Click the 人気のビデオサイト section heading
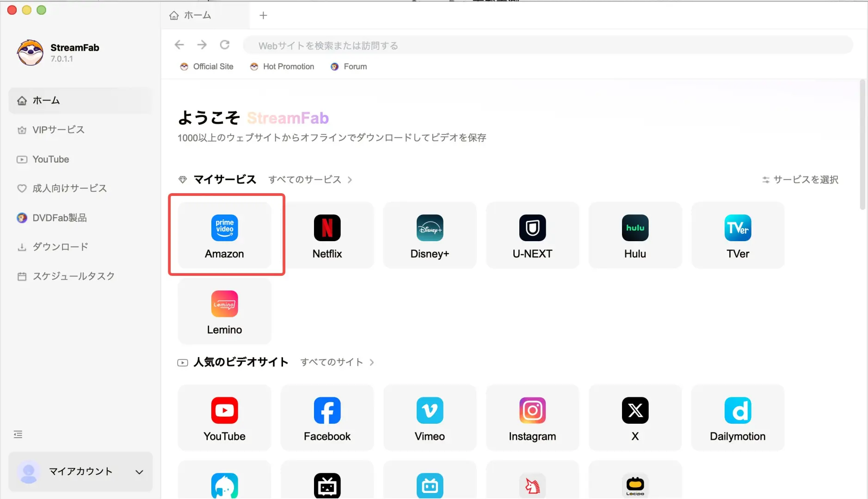Image resolution: width=868 pixels, height=499 pixels. pyautogui.click(x=241, y=362)
